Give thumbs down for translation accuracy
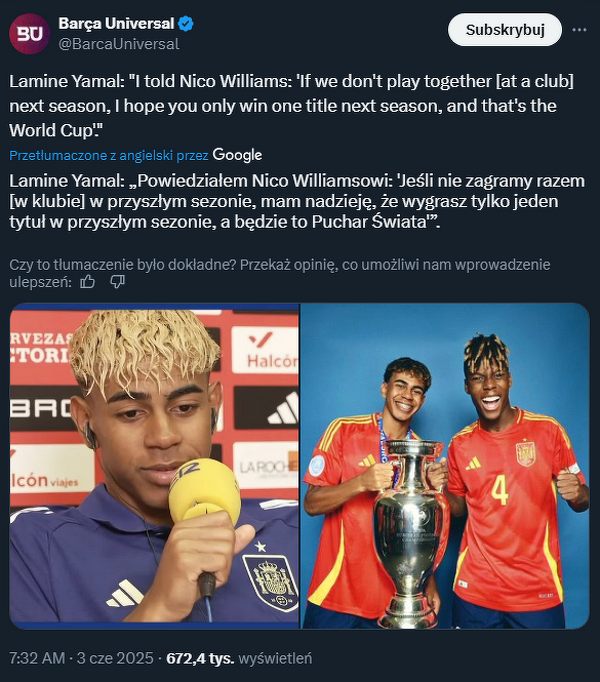This screenshot has width=600, height=682. pyautogui.click(x=117, y=282)
